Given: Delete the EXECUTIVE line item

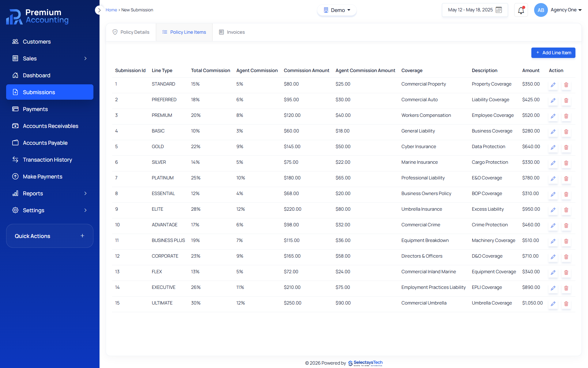Looking at the screenshot, I should (x=566, y=288).
